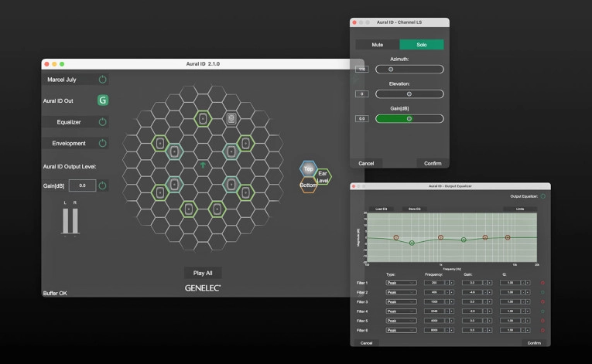Click the Play All button
Screen dimensions: 592x364
tap(203, 273)
